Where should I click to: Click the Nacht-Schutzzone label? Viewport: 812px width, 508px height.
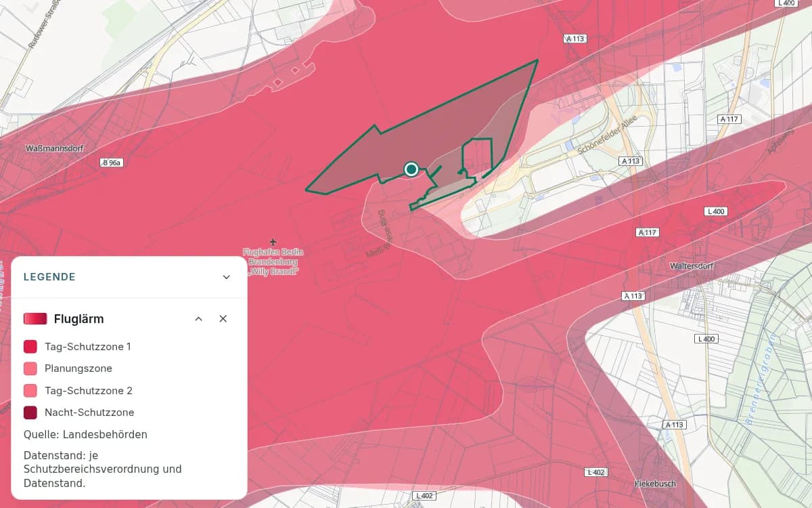point(89,412)
